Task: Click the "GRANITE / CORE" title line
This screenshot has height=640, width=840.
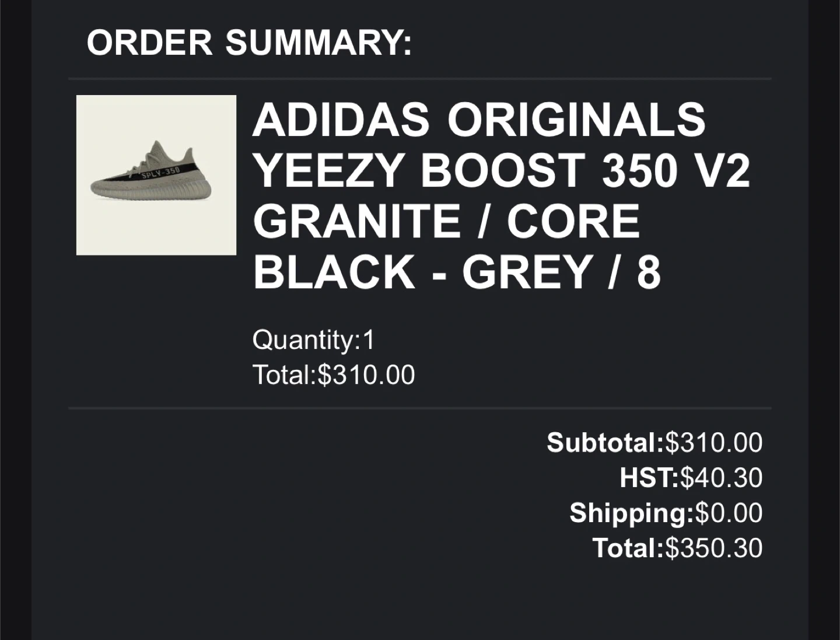Action: (446, 221)
